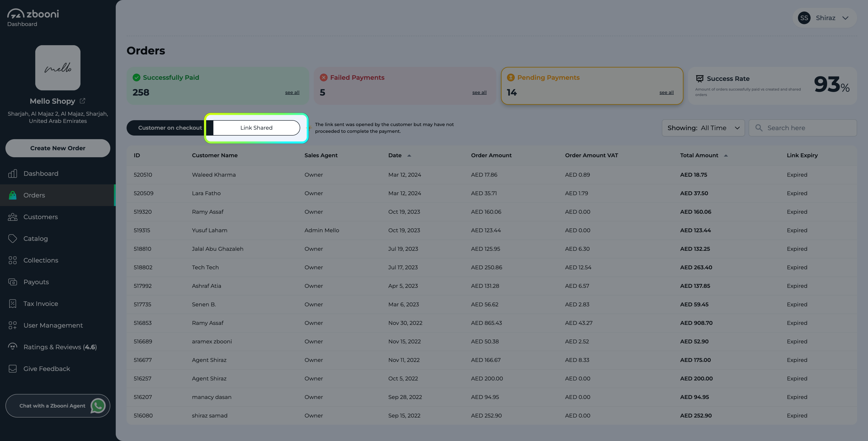
Task: Open order ID 520510
Action: coord(143,175)
